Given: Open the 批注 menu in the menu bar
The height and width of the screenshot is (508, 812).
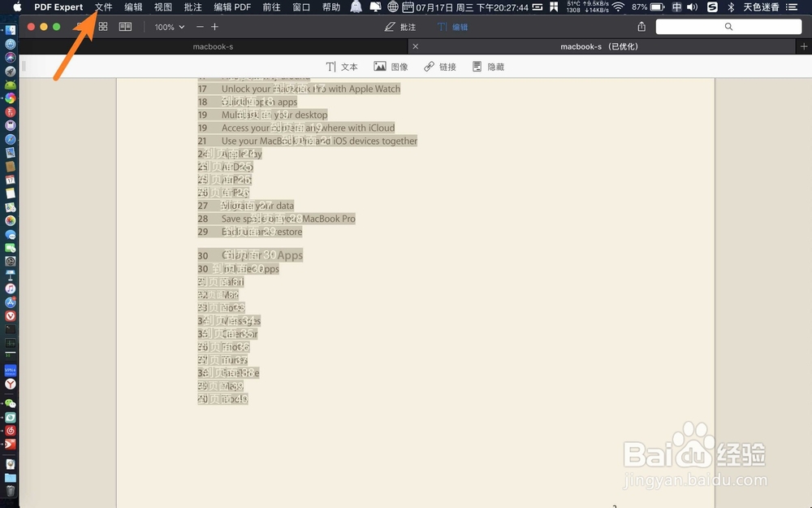Looking at the screenshot, I should (192, 7).
